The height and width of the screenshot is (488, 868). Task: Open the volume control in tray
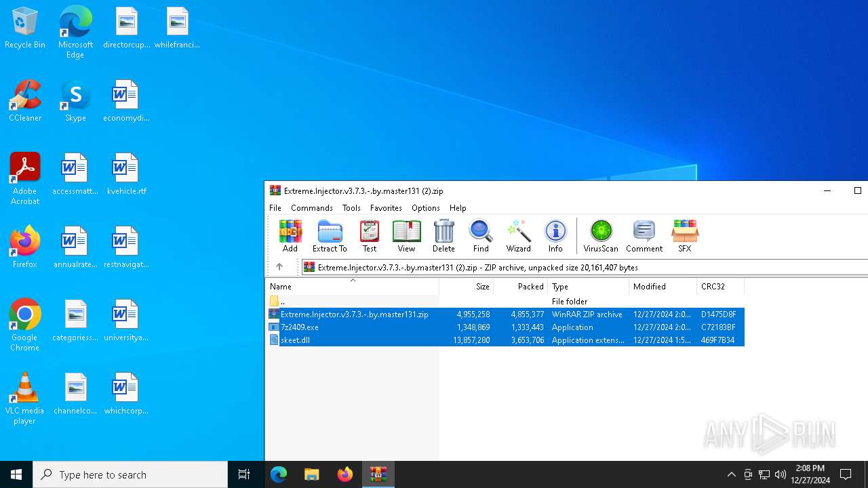781,474
